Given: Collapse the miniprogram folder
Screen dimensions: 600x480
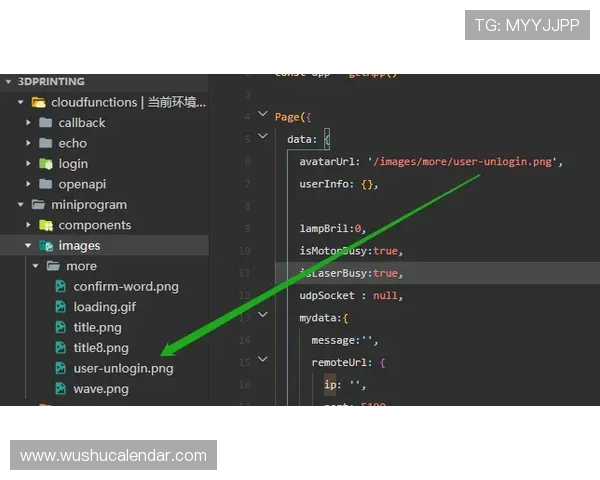Looking at the screenshot, I should [20, 205].
